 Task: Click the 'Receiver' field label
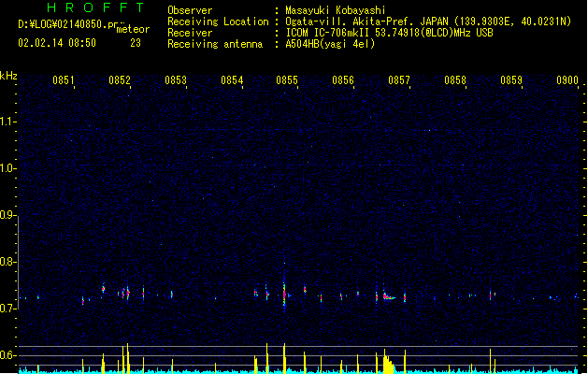tap(190, 33)
